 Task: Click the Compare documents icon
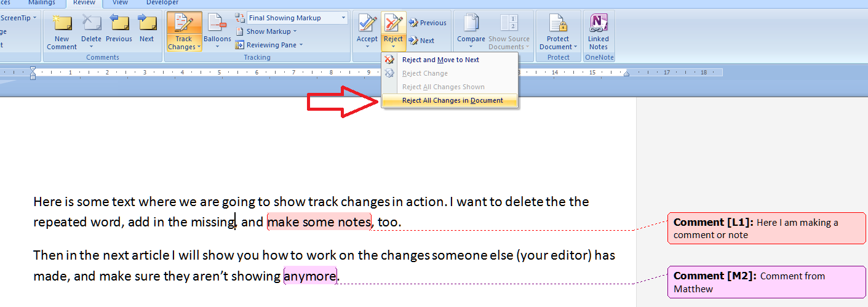(471, 25)
